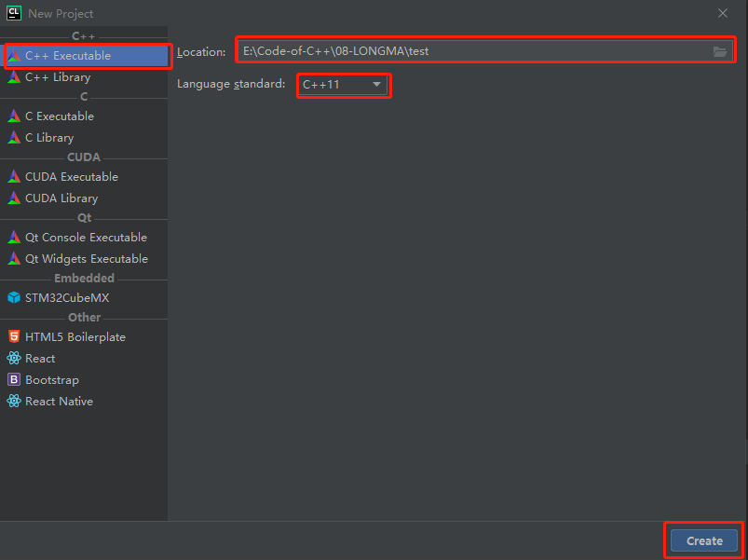Select the STM32CubeMX embedded project

coord(84,297)
